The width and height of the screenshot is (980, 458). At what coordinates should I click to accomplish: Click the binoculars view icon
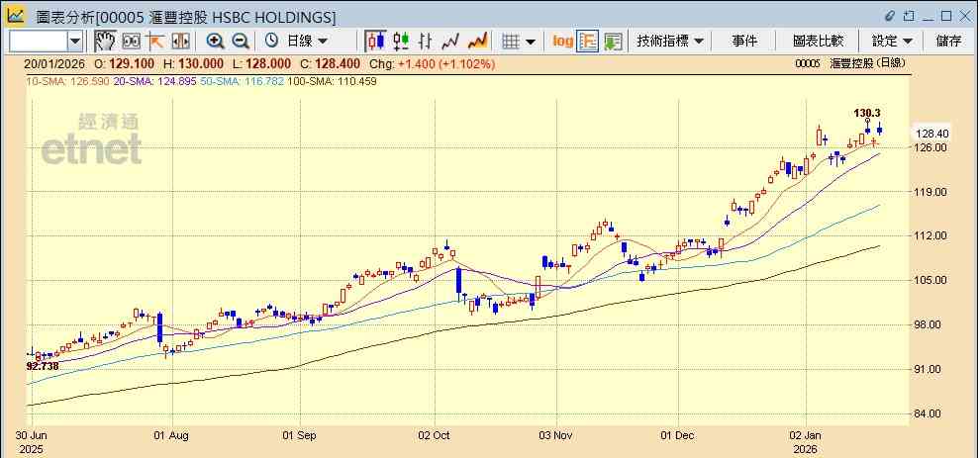pyautogui.click(x=132, y=42)
